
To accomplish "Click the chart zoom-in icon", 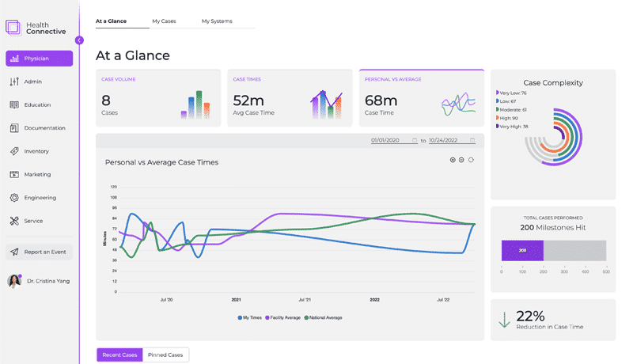I will pos(453,160).
